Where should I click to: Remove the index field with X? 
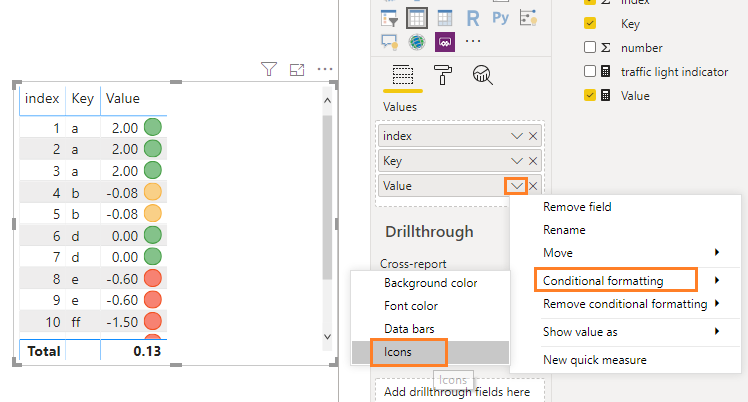point(533,136)
